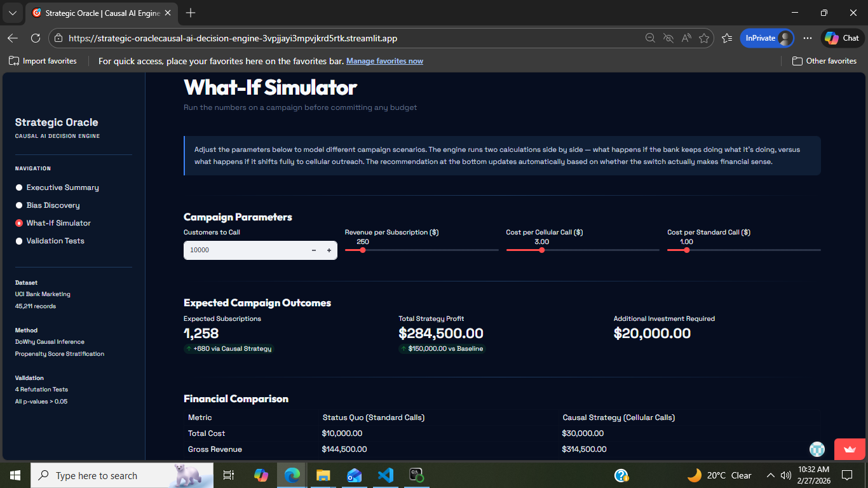The width and height of the screenshot is (868, 488).
Task: Open the clock showing 10:32 AM
Action: 815,475
